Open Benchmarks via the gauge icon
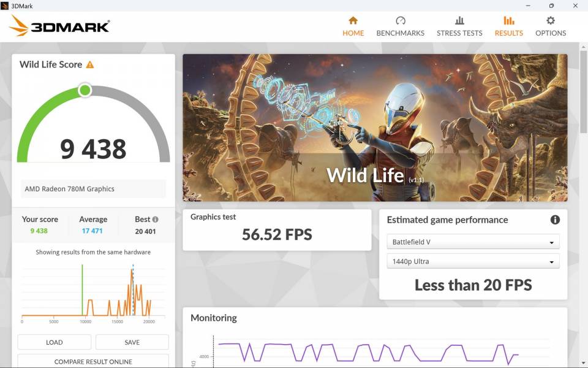The image size is (588, 368). tap(400, 20)
